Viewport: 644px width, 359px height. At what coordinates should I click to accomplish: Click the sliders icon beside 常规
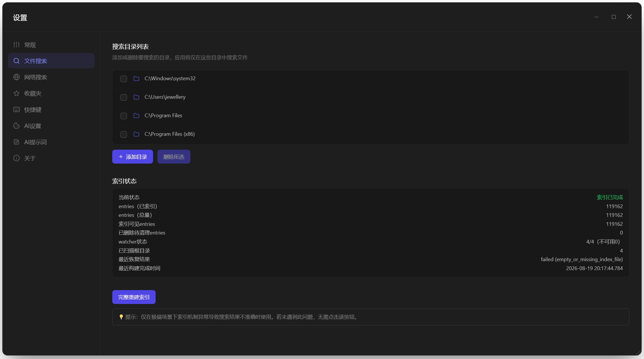[16, 45]
